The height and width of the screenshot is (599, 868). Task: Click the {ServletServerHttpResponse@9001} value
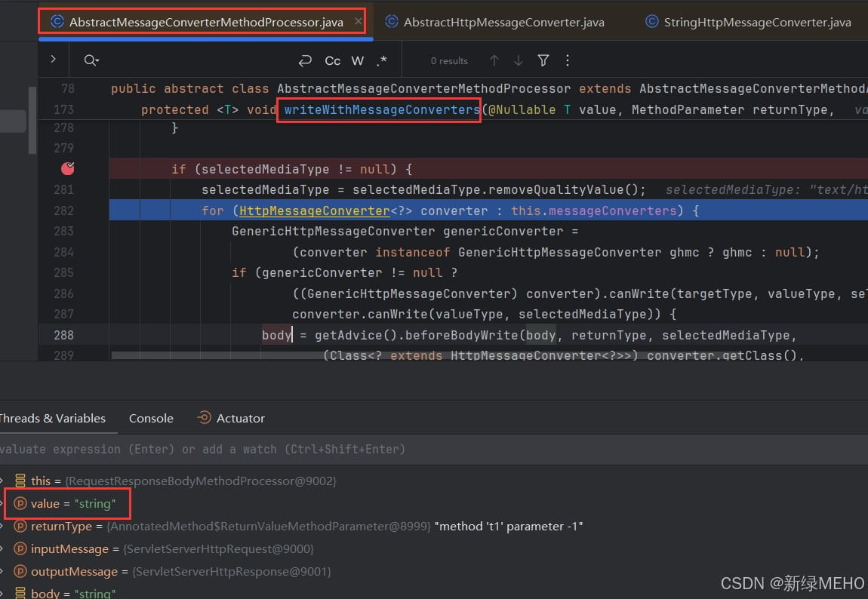232,571
